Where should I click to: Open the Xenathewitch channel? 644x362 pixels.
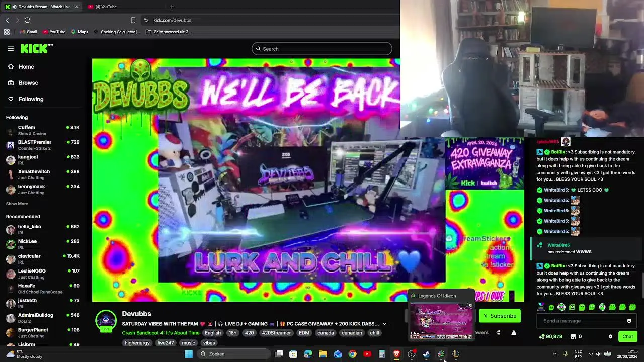pos(43,174)
